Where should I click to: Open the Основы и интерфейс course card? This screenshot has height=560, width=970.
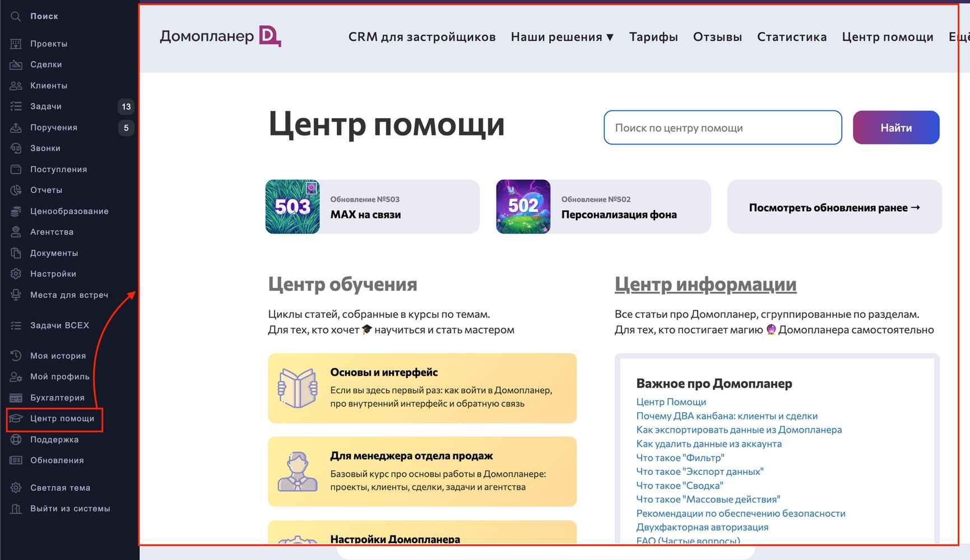(422, 388)
